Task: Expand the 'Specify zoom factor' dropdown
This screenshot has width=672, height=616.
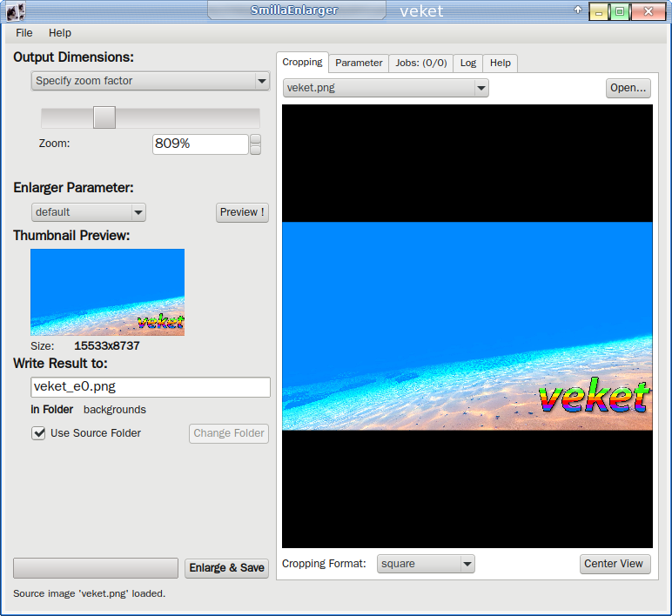Action: [x=150, y=81]
